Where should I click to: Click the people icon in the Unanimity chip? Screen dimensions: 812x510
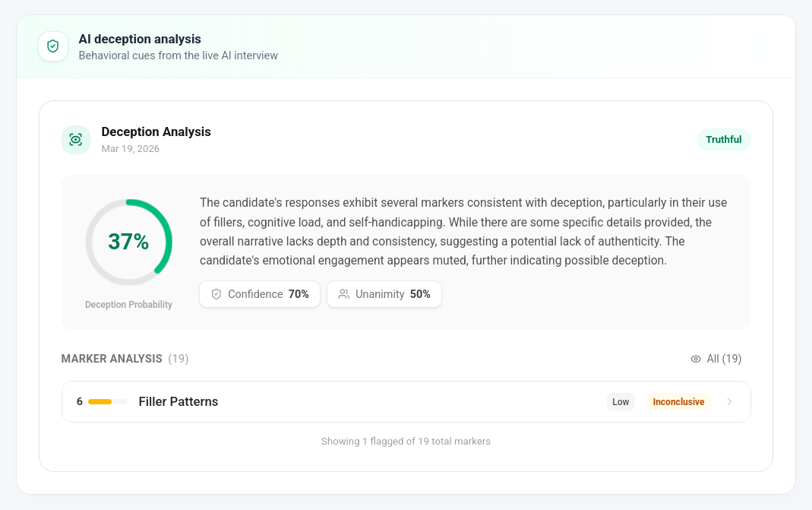pyautogui.click(x=344, y=294)
